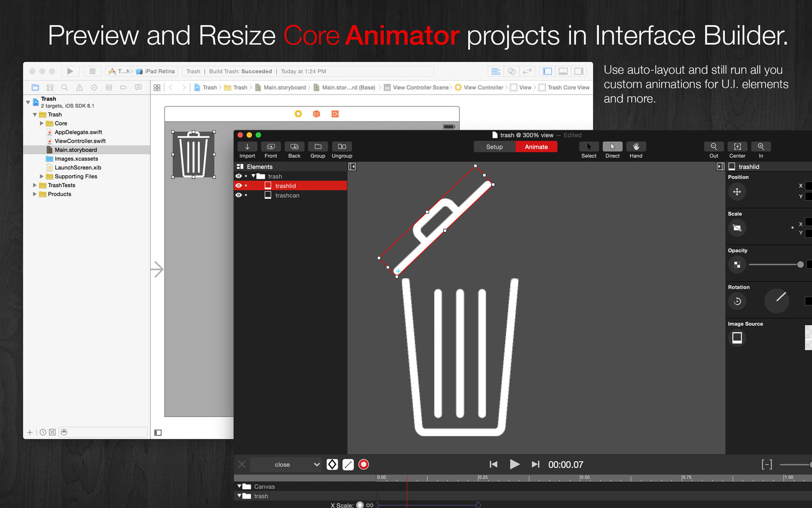Toggle visibility eye of trashcan layer
Screen dimensions: 812x508
[239, 195]
